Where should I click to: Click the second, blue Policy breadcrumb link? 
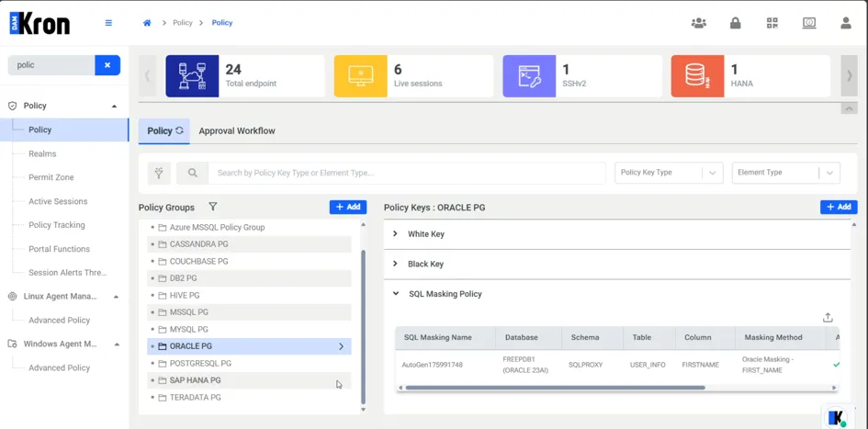point(222,23)
